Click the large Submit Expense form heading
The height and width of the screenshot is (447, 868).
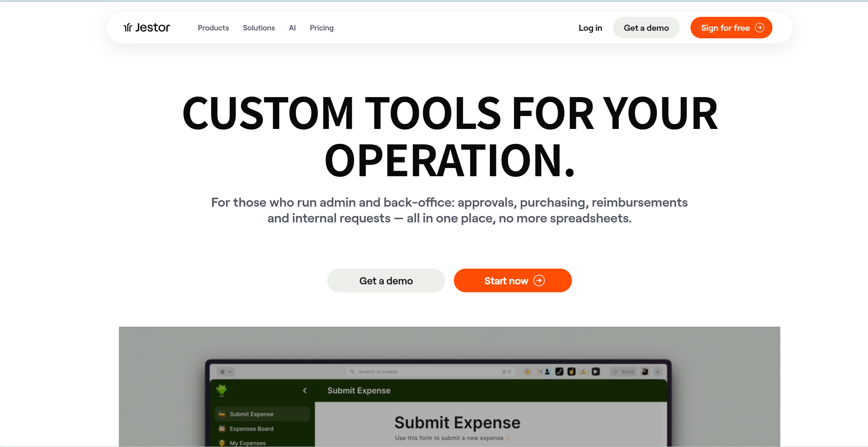[457, 423]
